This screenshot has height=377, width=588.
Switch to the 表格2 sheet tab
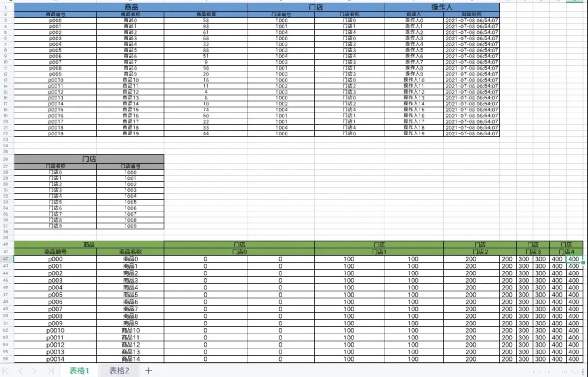(119, 371)
